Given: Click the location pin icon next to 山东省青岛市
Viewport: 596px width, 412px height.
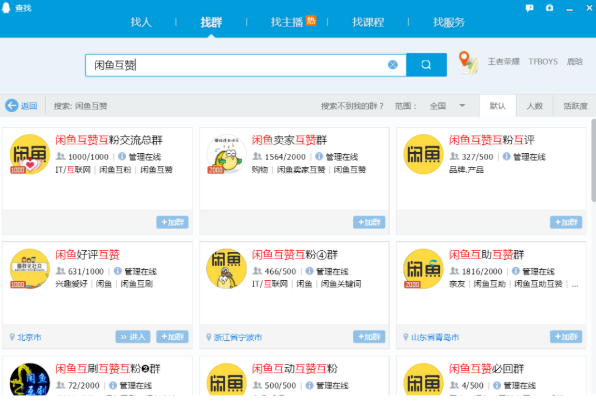Looking at the screenshot, I should [406, 337].
